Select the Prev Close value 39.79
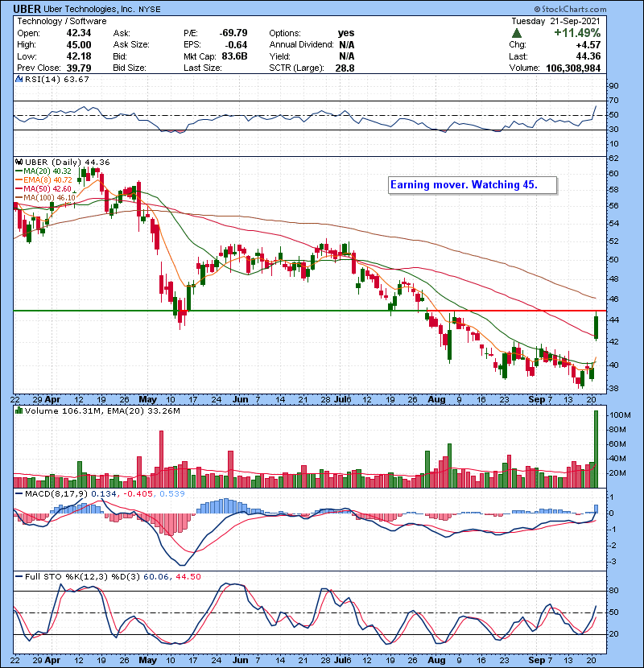The image size is (644, 668). (x=79, y=68)
